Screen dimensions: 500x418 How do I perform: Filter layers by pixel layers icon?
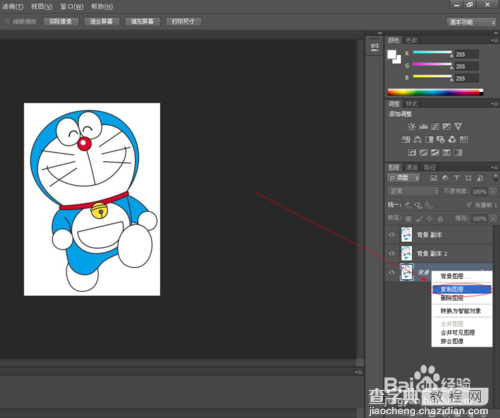[433, 178]
